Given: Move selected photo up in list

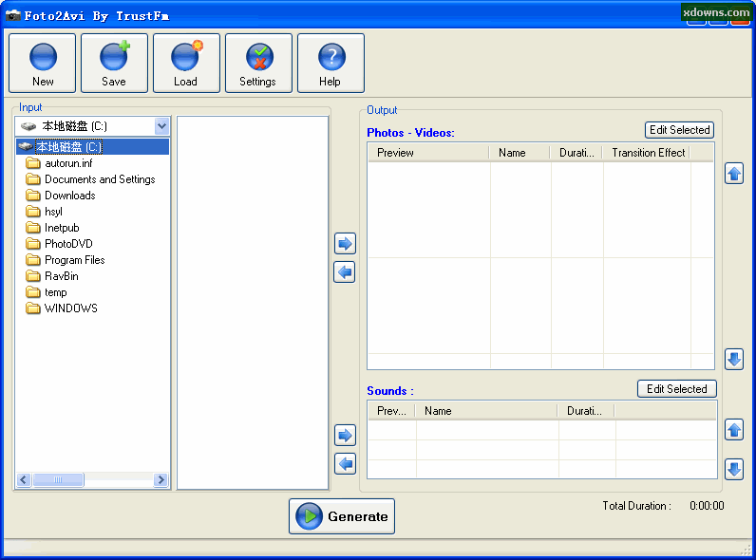Looking at the screenshot, I should point(734,174).
